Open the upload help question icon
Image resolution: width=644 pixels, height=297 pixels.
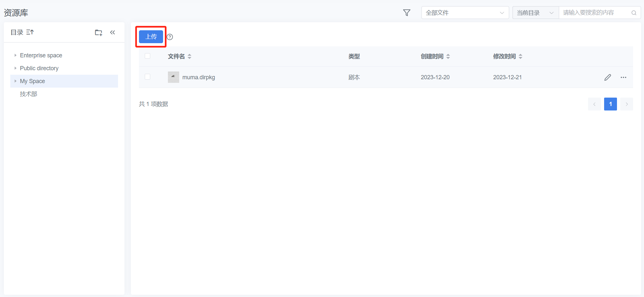[170, 37]
